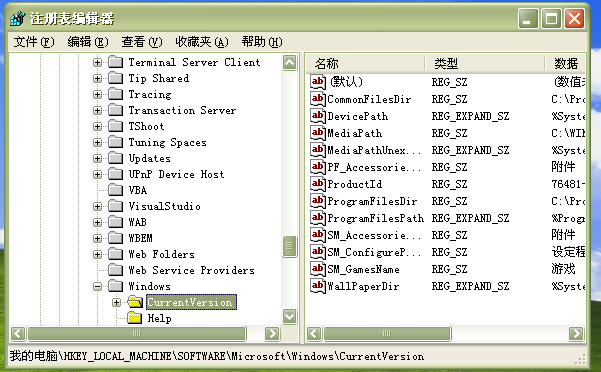Image resolution: width=601 pixels, height=372 pixels.
Task: Click the Web Folders folder icon
Action: [115, 254]
